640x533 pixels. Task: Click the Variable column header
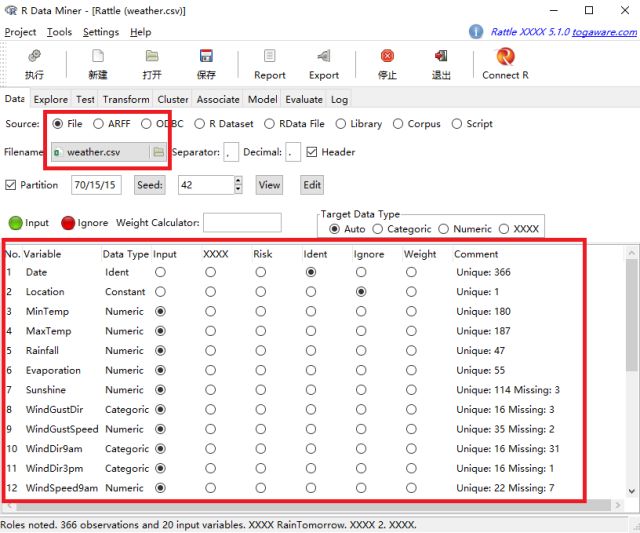(42, 254)
